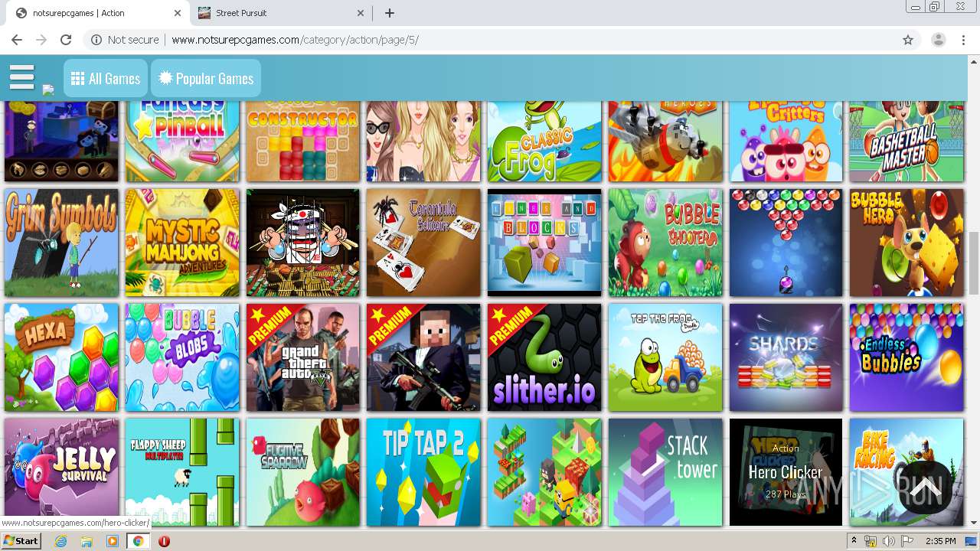Open Tarantula Solitaire game
This screenshot has height=551, width=980.
click(x=423, y=243)
